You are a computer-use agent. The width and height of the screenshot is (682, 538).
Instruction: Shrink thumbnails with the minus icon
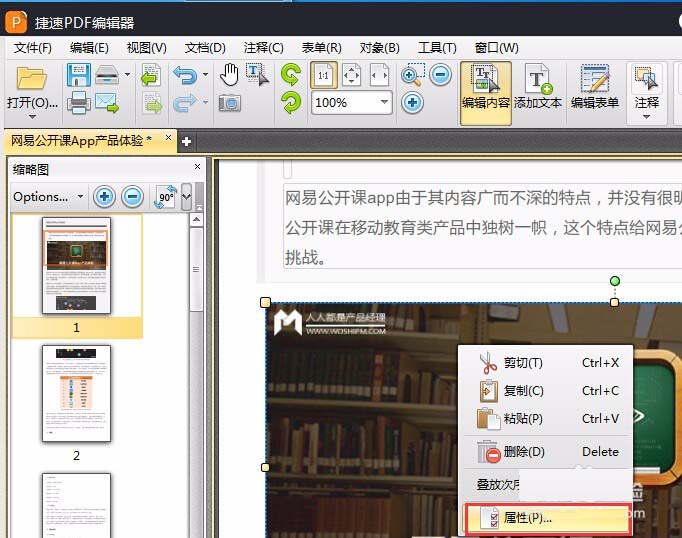tap(132, 197)
